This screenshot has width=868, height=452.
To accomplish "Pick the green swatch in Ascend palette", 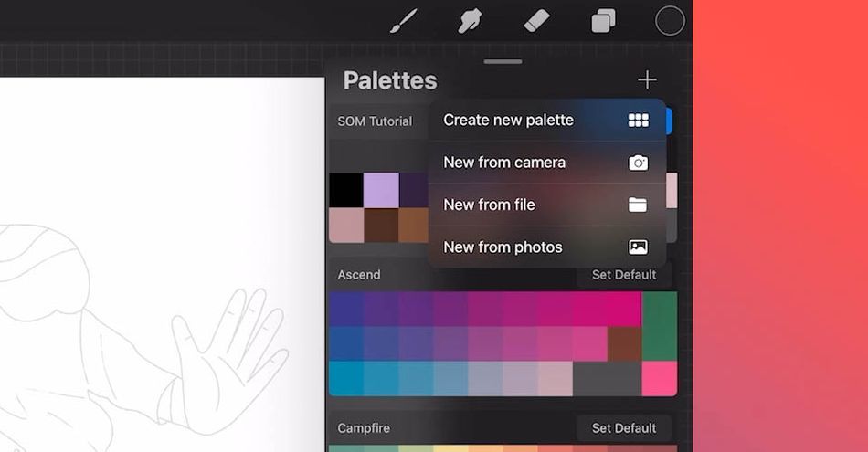I will (x=660, y=326).
